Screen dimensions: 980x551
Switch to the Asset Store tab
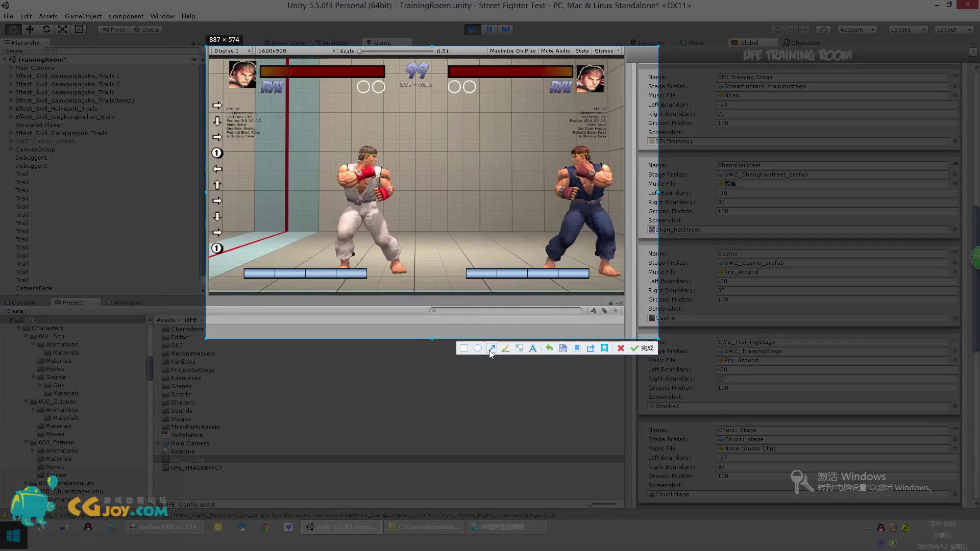(285, 43)
